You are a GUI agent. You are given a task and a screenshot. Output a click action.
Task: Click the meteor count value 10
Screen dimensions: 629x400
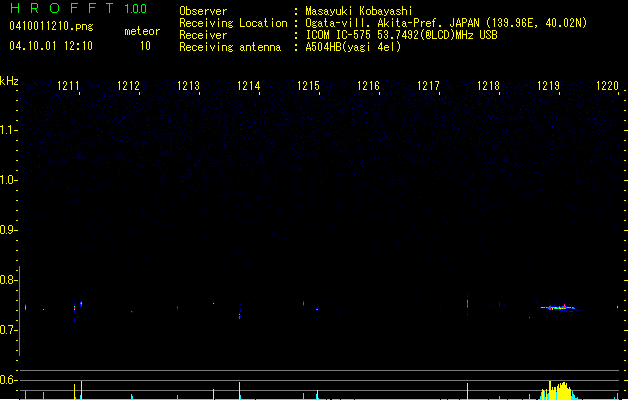145,46
